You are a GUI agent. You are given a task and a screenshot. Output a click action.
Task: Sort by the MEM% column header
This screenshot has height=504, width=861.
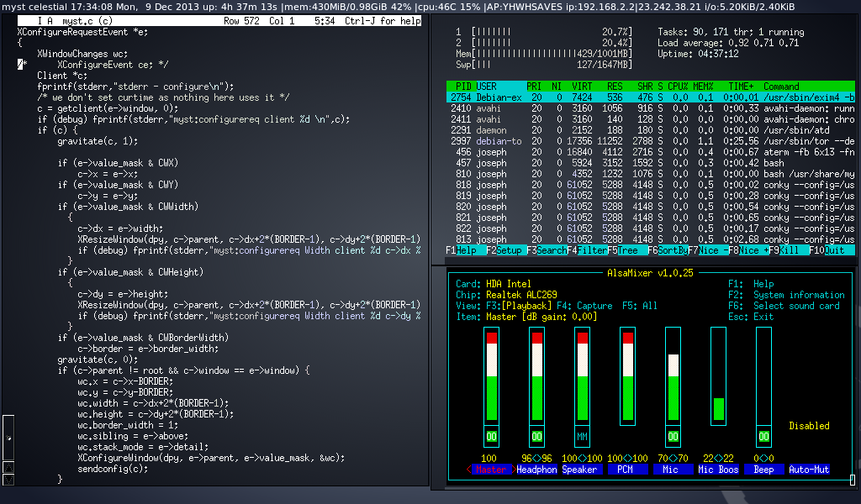click(x=705, y=86)
